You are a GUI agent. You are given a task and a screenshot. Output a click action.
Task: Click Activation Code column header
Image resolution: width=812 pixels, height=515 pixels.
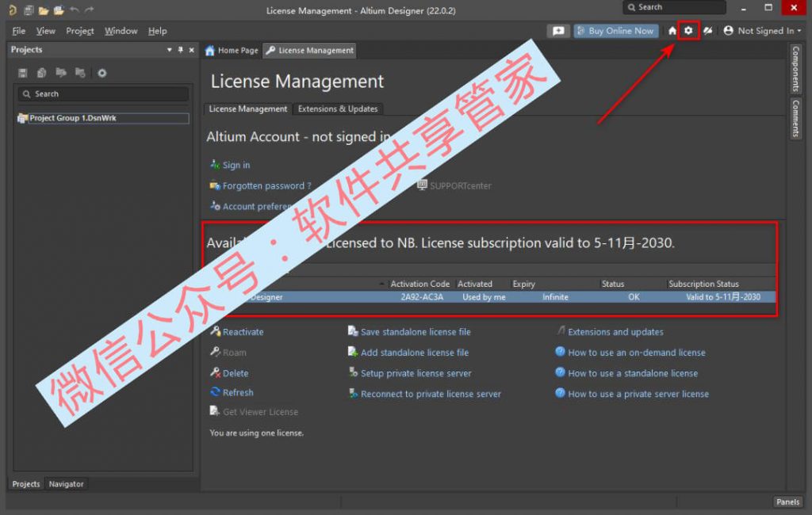[x=420, y=284]
